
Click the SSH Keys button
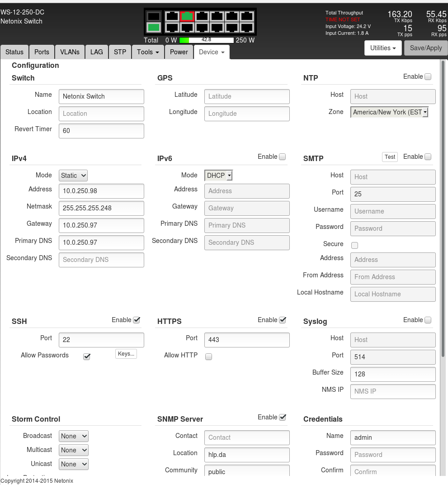pyautogui.click(x=126, y=354)
